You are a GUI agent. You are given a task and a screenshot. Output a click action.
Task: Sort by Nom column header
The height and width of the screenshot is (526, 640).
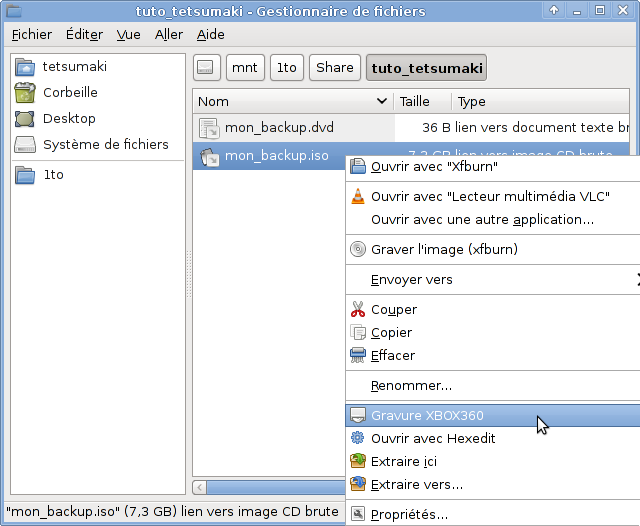point(293,101)
